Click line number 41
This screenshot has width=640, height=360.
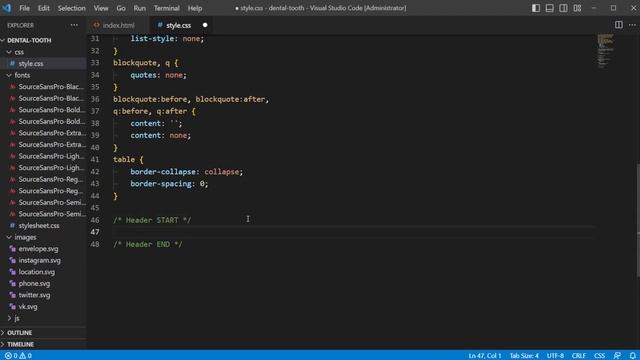click(95, 160)
